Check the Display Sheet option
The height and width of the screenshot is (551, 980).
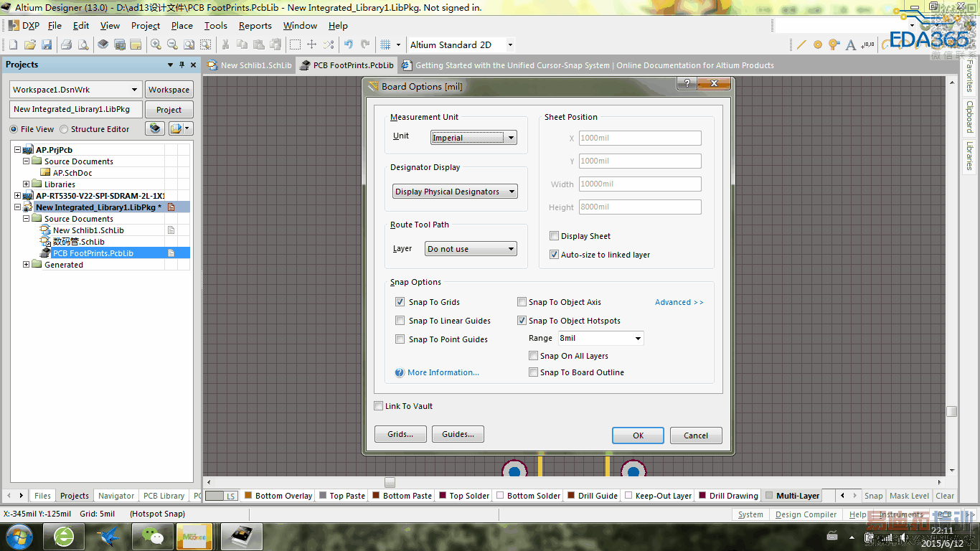[x=554, y=236]
